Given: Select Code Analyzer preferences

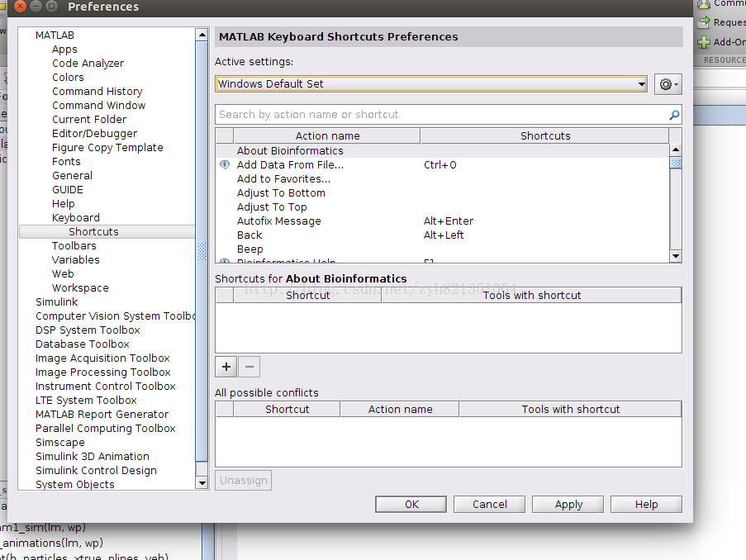Looking at the screenshot, I should (x=88, y=64).
